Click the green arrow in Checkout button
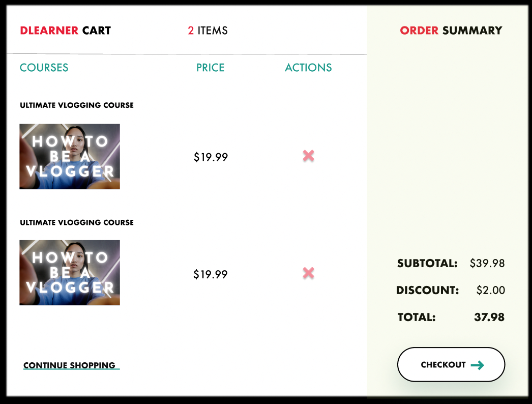The image size is (532, 404). point(478,365)
